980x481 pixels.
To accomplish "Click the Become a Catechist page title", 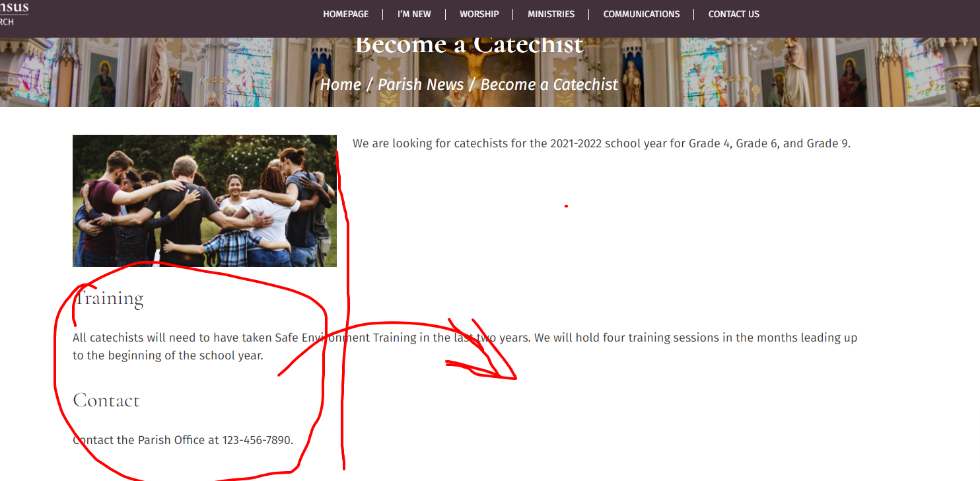I will 469,46.
